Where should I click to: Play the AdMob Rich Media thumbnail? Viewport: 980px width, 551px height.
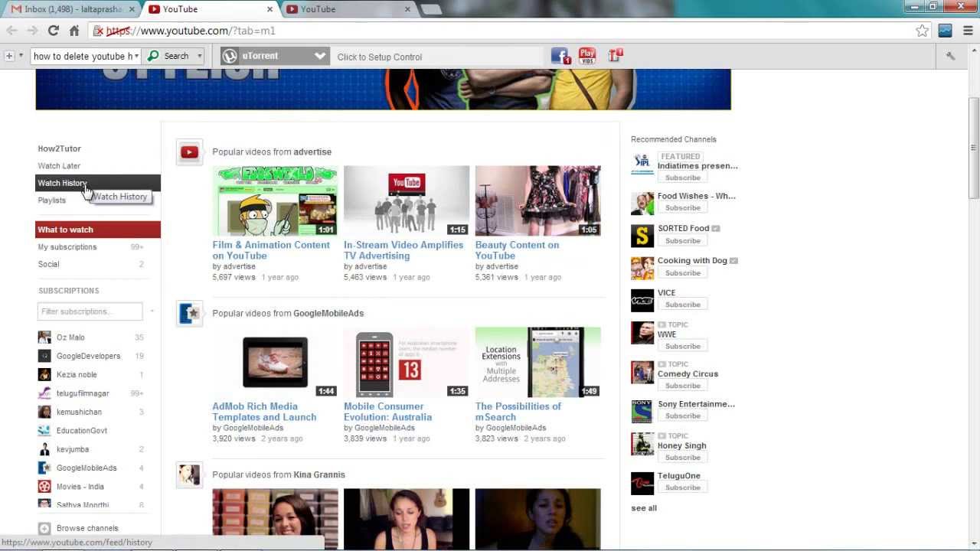point(275,362)
